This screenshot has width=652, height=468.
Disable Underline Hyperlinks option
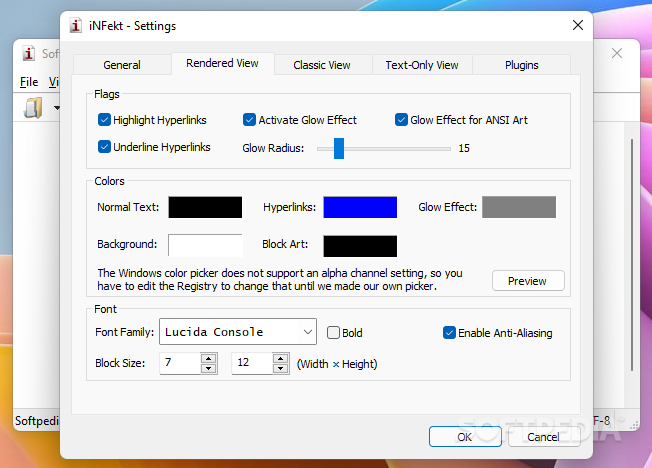[x=104, y=147]
